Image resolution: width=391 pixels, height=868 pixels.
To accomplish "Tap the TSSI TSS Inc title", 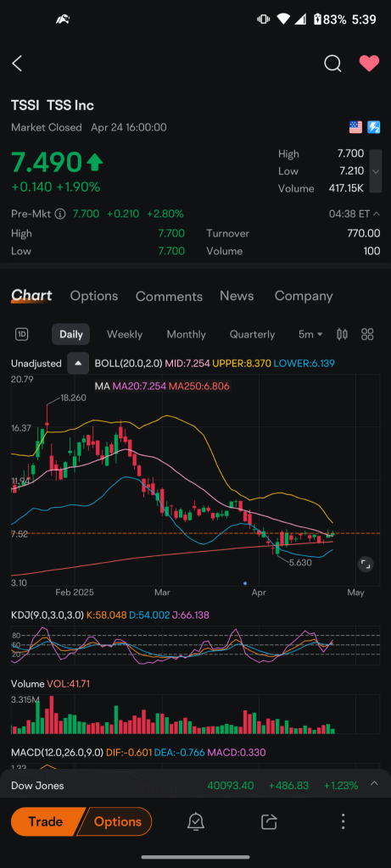I will click(x=53, y=105).
